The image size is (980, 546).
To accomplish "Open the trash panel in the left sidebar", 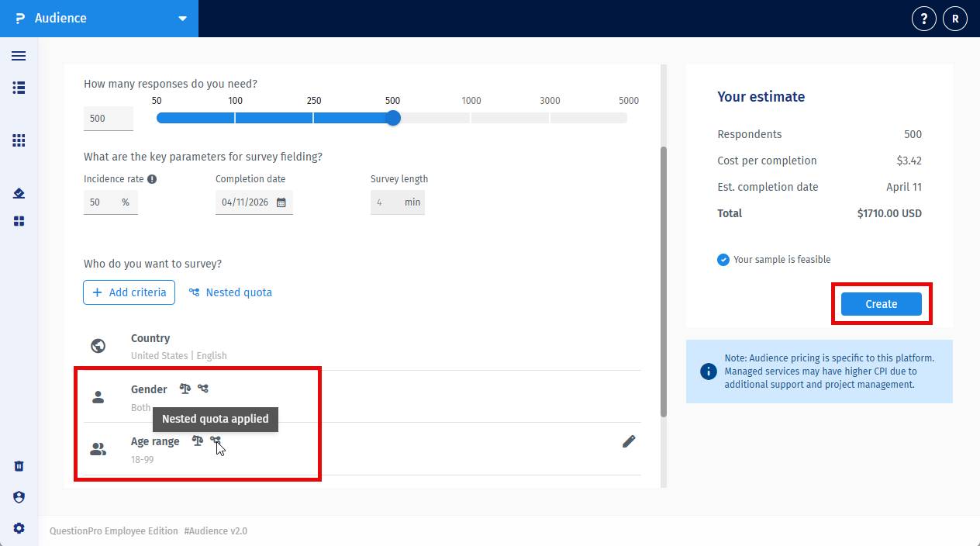I will tap(19, 466).
